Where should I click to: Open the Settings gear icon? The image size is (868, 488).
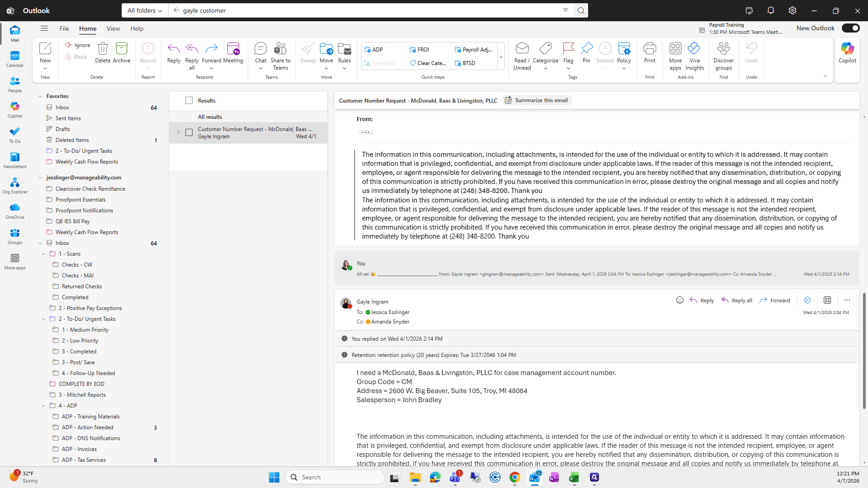(x=793, y=10)
